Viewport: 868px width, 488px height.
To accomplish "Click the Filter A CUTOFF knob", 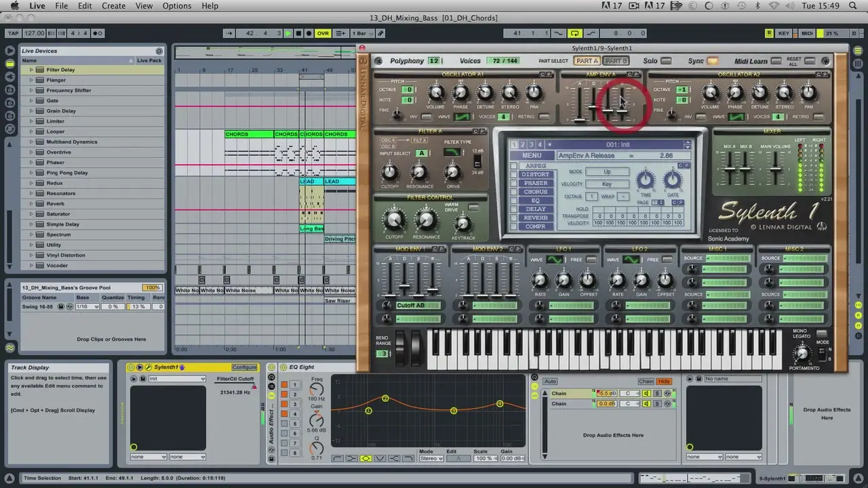I will coord(389,173).
